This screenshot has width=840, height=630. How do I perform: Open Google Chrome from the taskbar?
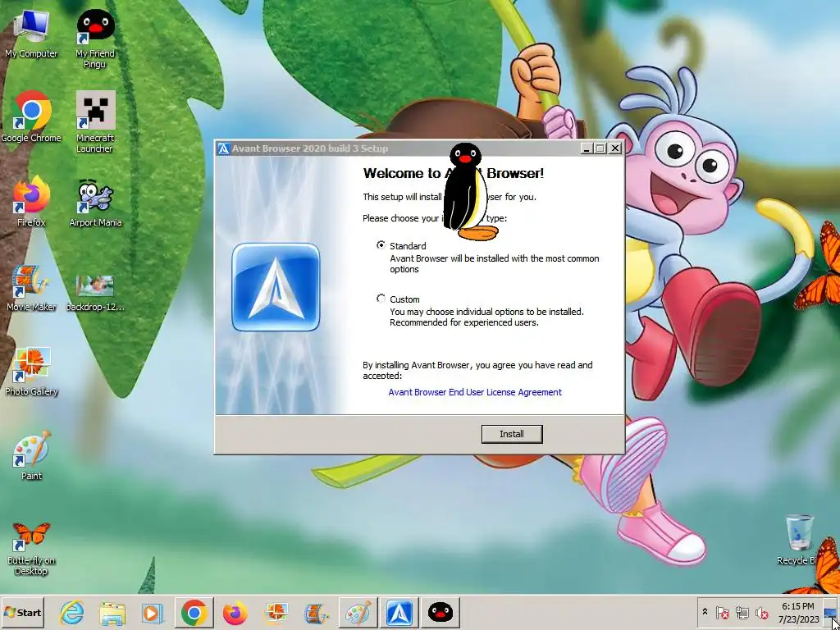(194, 612)
